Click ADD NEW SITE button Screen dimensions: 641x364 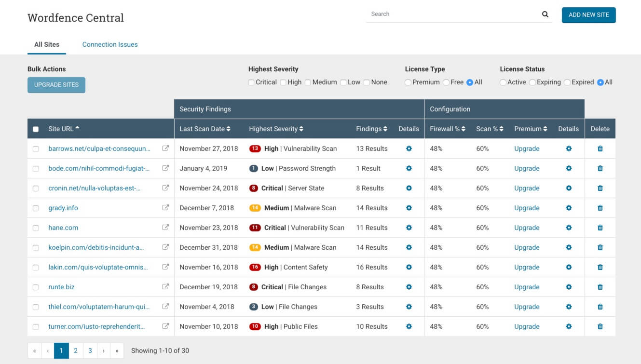click(589, 15)
